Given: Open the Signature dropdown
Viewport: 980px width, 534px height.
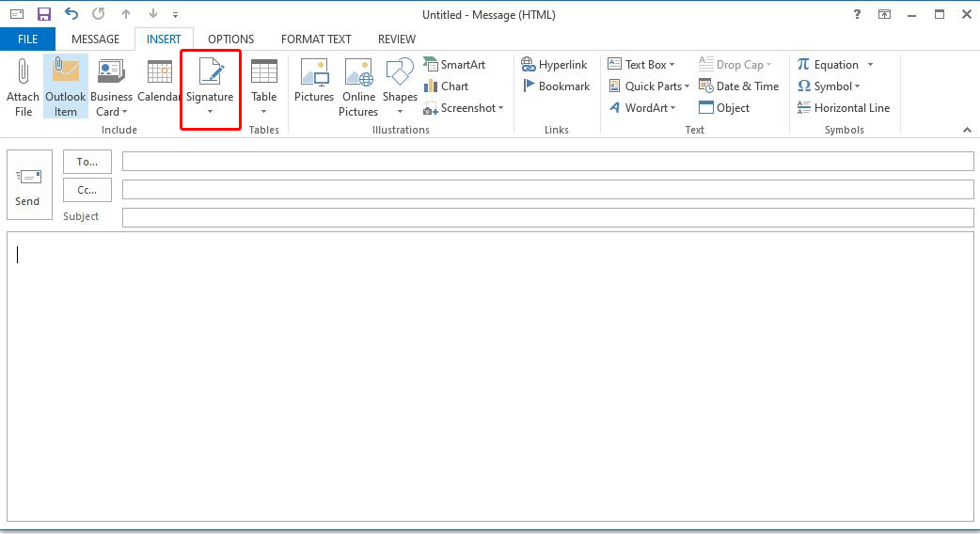Looking at the screenshot, I should pos(210,86).
